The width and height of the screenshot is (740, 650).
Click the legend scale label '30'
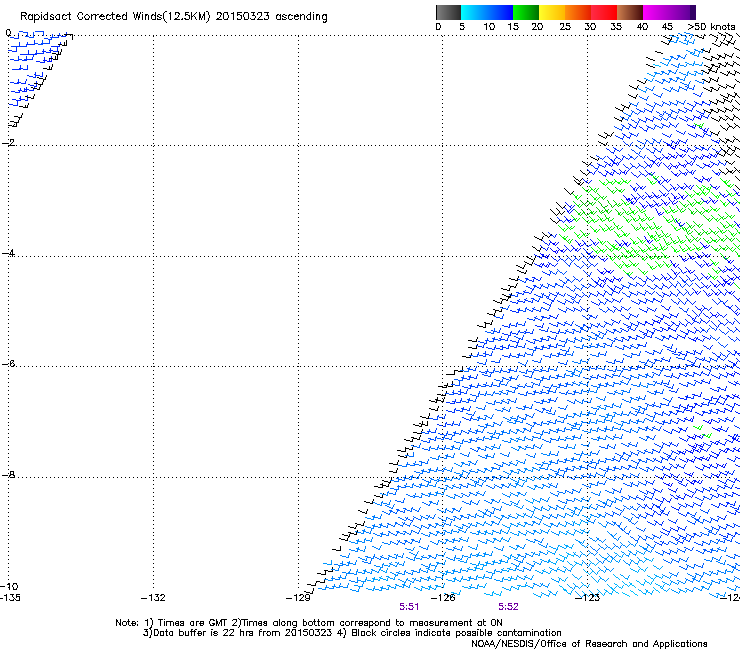[x=590, y=27]
